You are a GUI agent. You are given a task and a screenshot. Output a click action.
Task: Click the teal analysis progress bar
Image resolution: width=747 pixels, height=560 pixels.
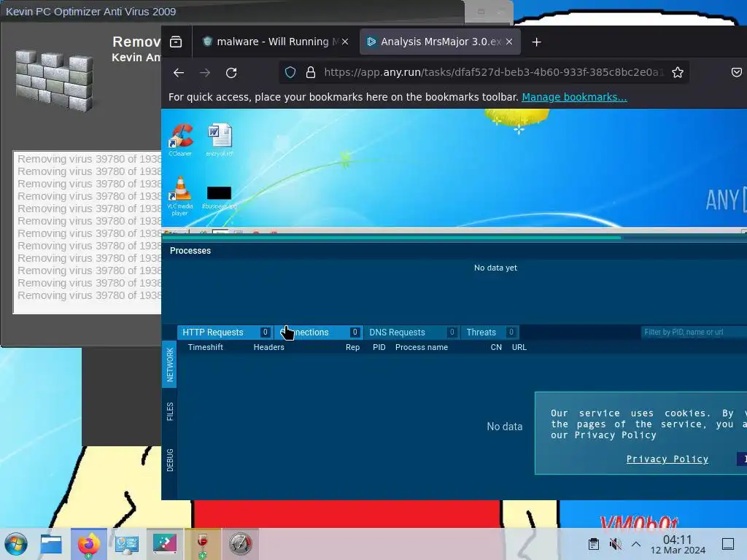pyautogui.click(x=392, y=238)
